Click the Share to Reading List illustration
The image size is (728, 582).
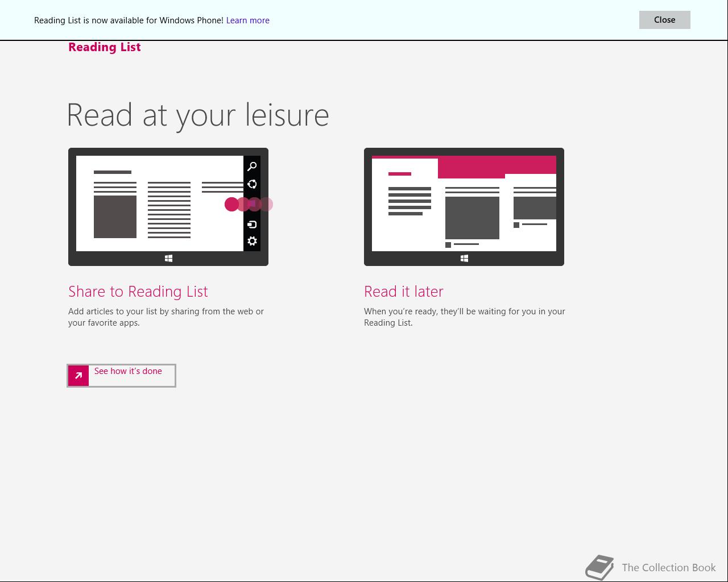click(168, 207)
